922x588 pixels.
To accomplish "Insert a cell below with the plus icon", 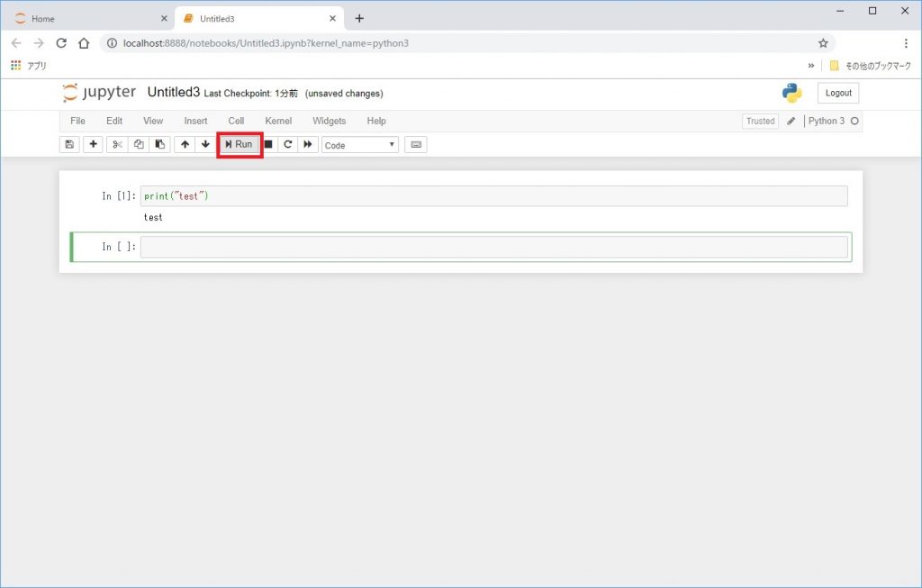I will coord(93,145).
